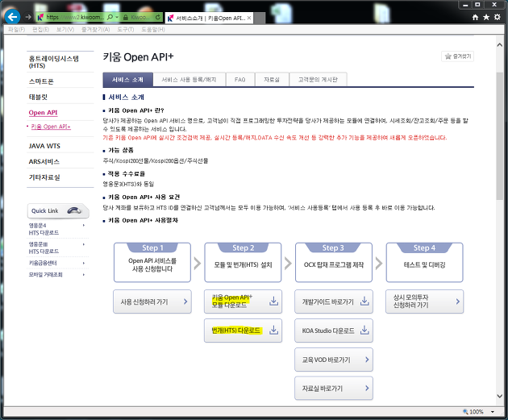Click the browser forward arrow
The height and width of the screenshot is (420, 508).
tap(28, 17)
